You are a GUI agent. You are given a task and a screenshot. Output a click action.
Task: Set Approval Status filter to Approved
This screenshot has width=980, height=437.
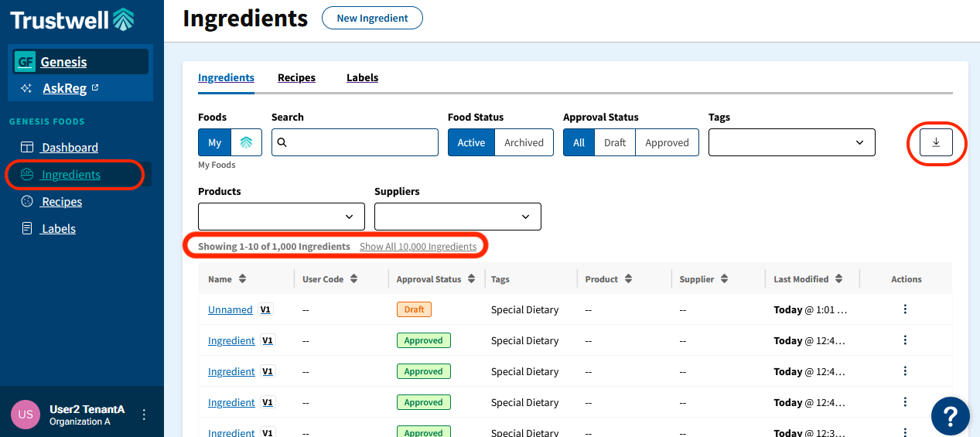tap(667, 142)
